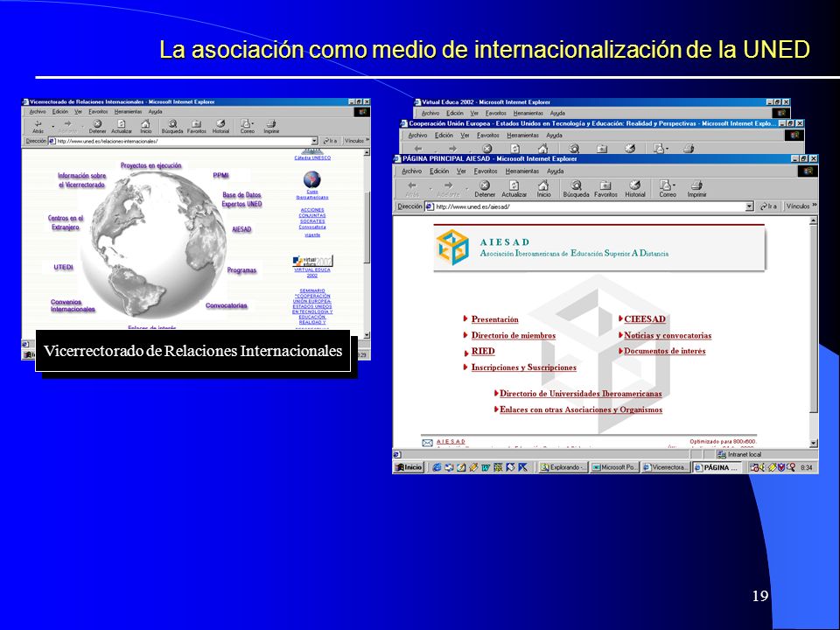Click Word quick launch icon in taskbar
Viewport: 840px width, 630px height.
(486, 467)
